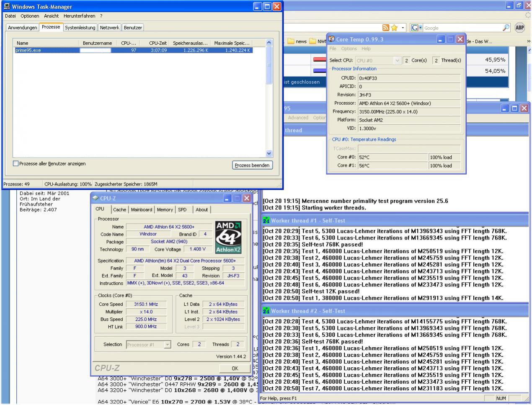The width and height of the screenshot is (532, 405).
Task: Click the RSS feed icon in browser toolbar
Action: [x=386, y=28]
